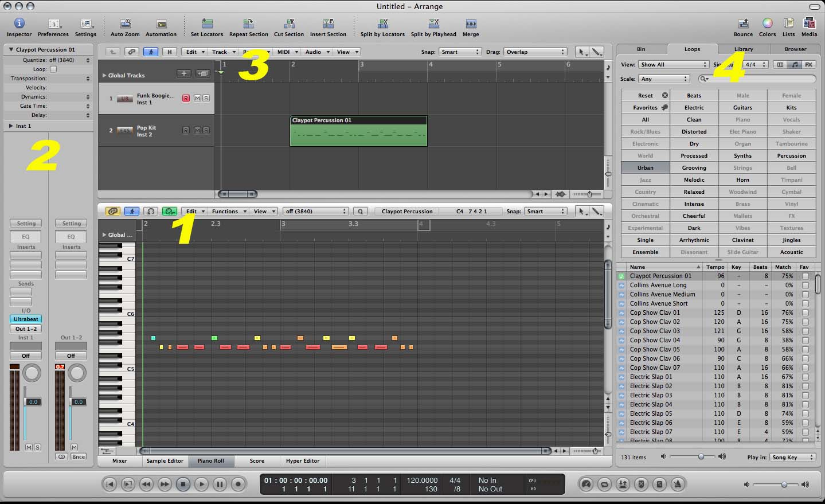
Task: Click the Play button in transport
Action: (x=201, y=484)
